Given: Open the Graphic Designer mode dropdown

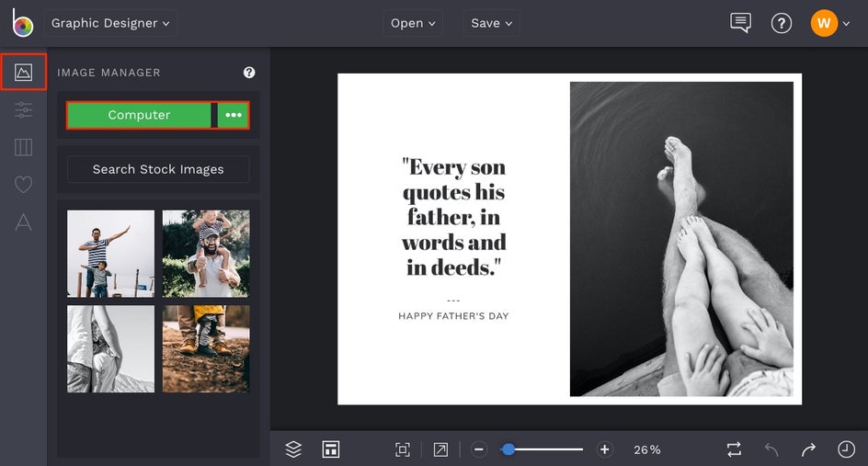Looking at the screenshot, I should click(110, 23).
